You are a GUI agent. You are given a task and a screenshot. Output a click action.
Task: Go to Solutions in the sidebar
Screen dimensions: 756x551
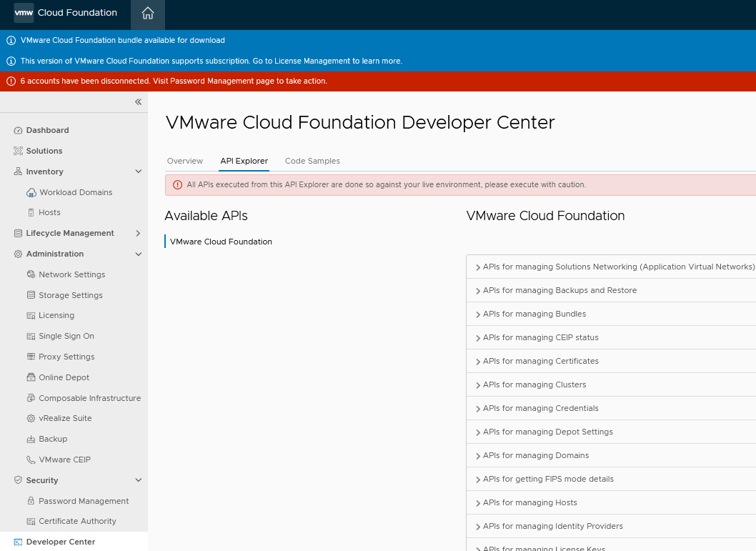click(x=44, y=151)
